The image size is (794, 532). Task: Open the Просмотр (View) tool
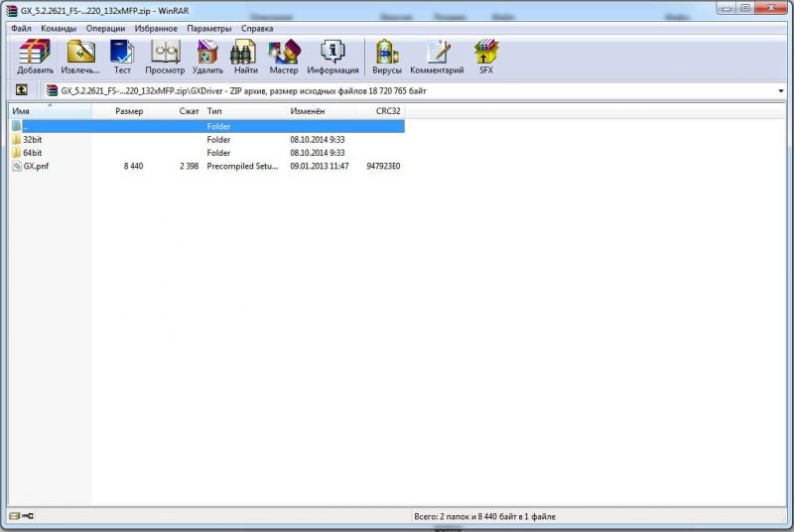[165, 57]
